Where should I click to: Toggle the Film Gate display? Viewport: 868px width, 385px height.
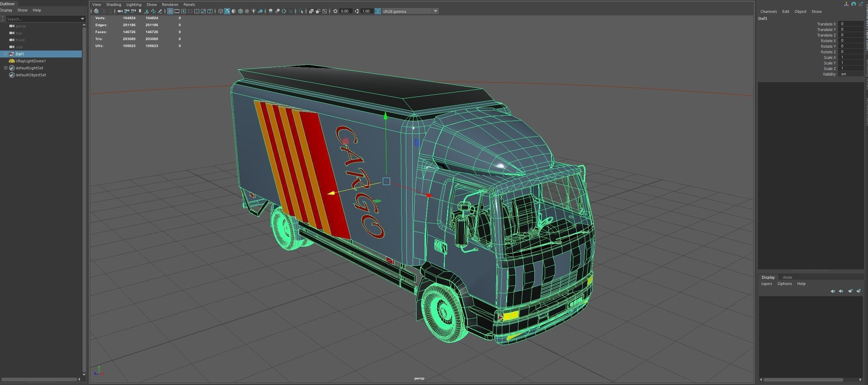click(x=177, y=11)
